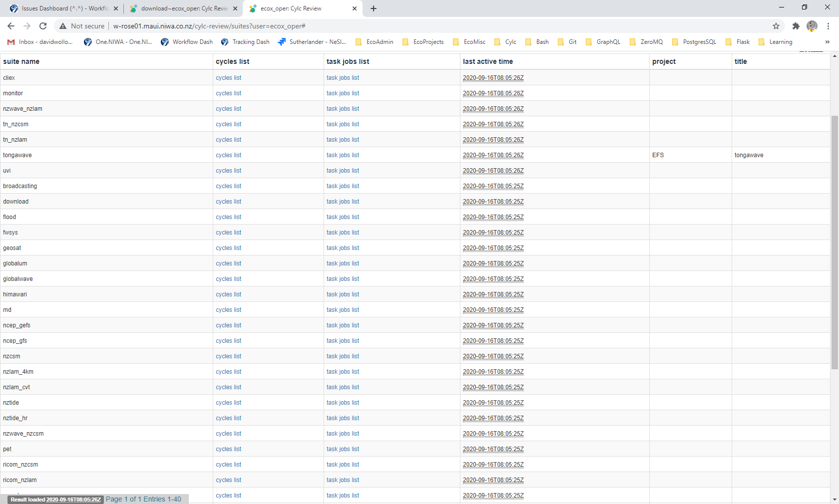Select the EFS project cell for tongawave
The height and width of the screenshot is (504, 839).
tap(658, 155)
